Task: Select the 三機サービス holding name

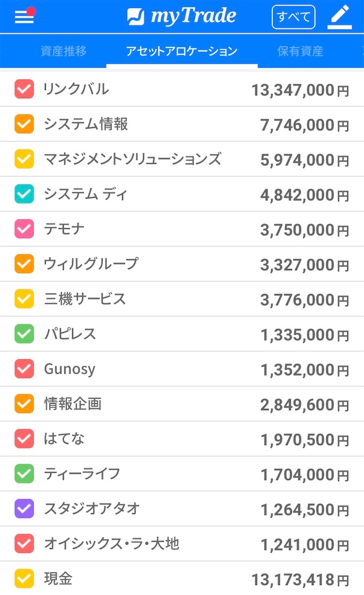Action: [x=85, y=299]
